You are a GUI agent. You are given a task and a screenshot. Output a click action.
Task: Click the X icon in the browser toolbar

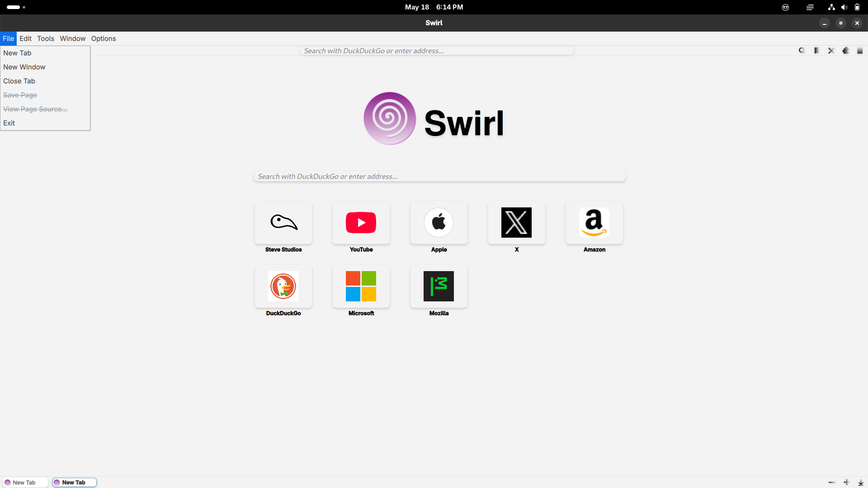point(831,51)
